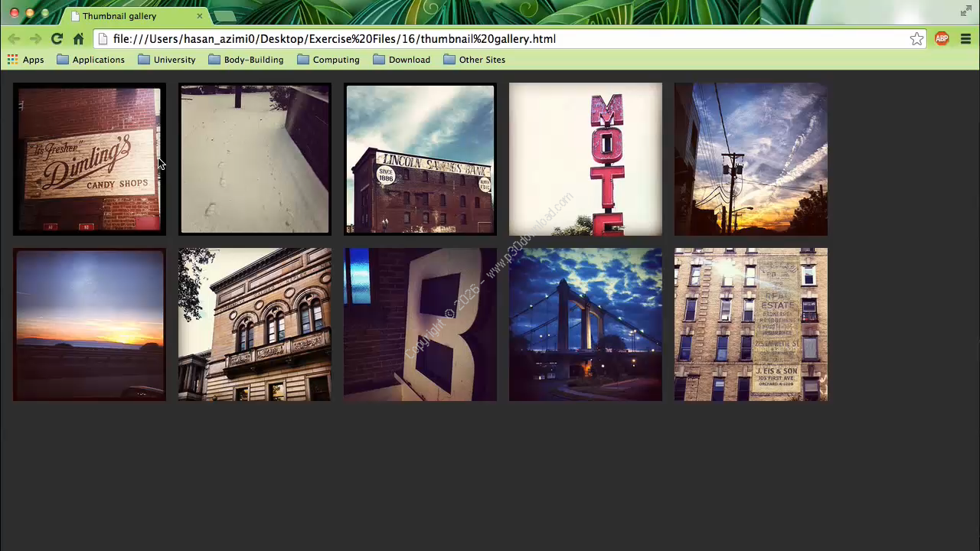Viewport: 980px width, 551px height.
Task: Open the Download bookmarks folder
Action: click(x=401, y=60)
